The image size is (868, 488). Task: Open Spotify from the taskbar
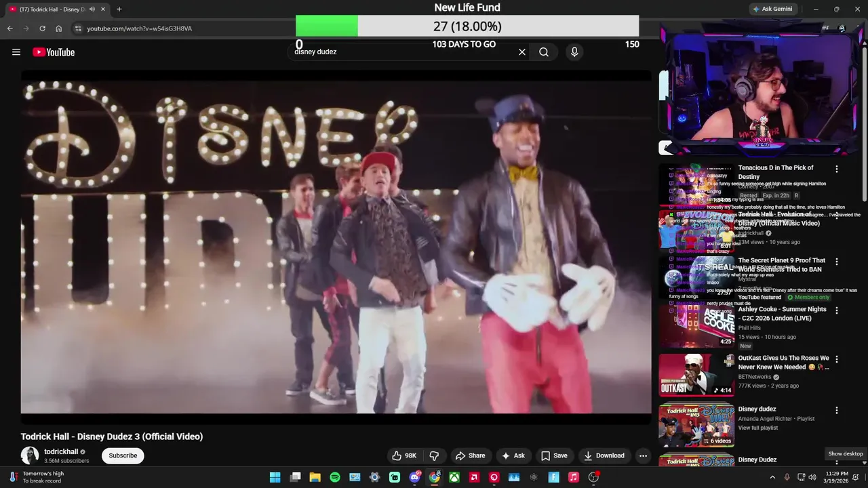(x=335, y=477)
